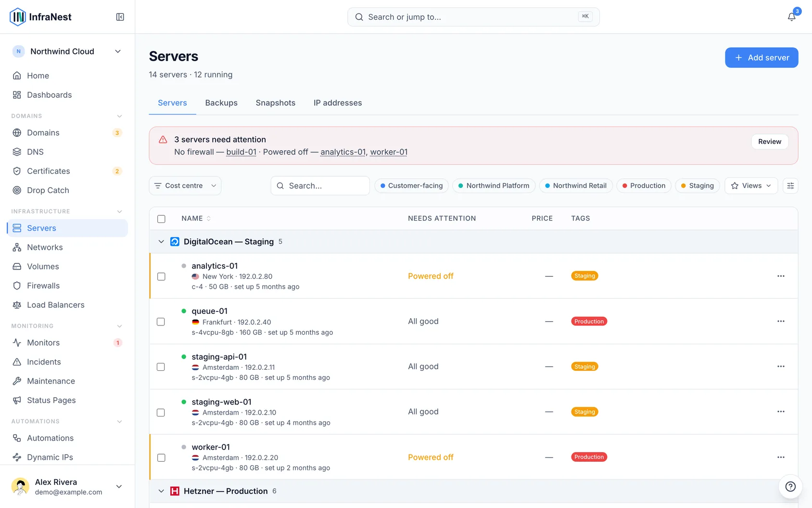This screenshot has height=508, width=812.
Task: Open Certificates section
Action: point(67,171)
